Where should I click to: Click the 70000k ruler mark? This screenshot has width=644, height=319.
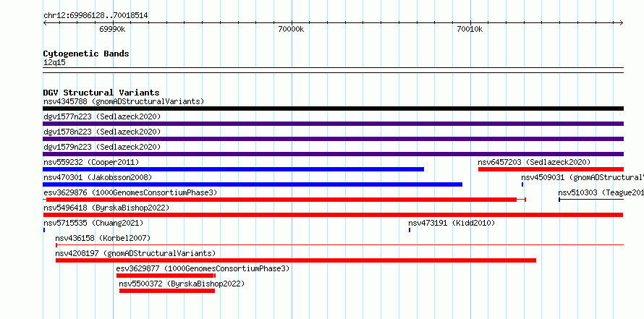291,29
